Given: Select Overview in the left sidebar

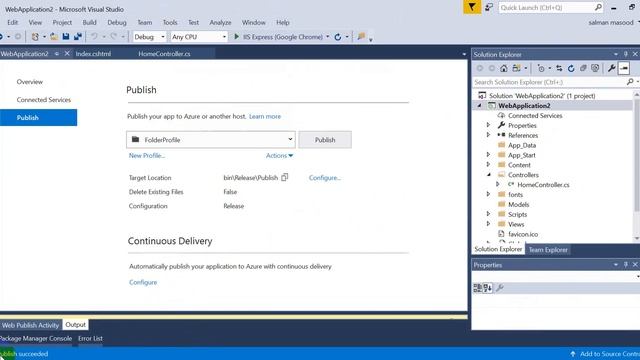Looking at the screenshot, I should point(29,82).
